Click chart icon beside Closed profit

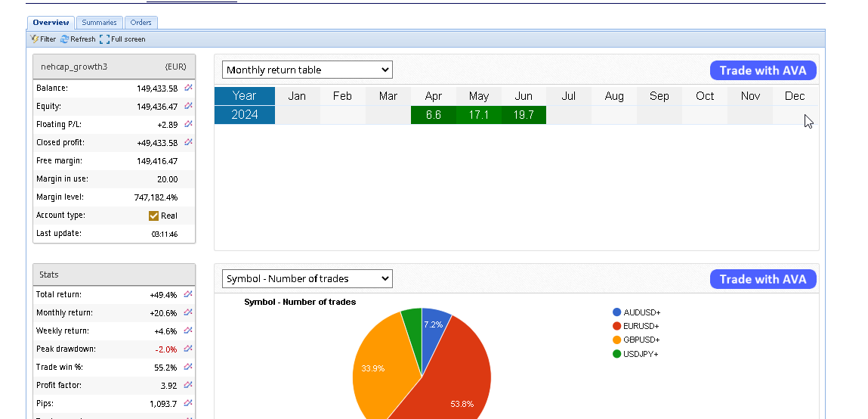pyautogui.click(x=188, y=143)
